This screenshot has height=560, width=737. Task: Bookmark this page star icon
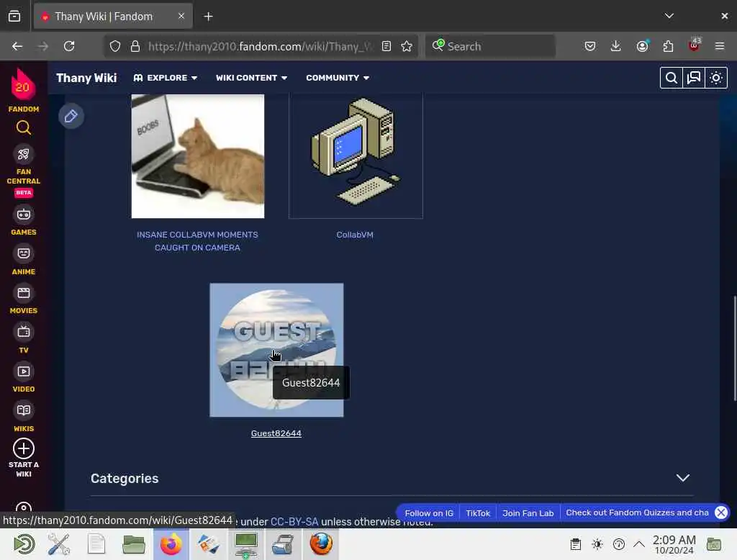[407, 46]
